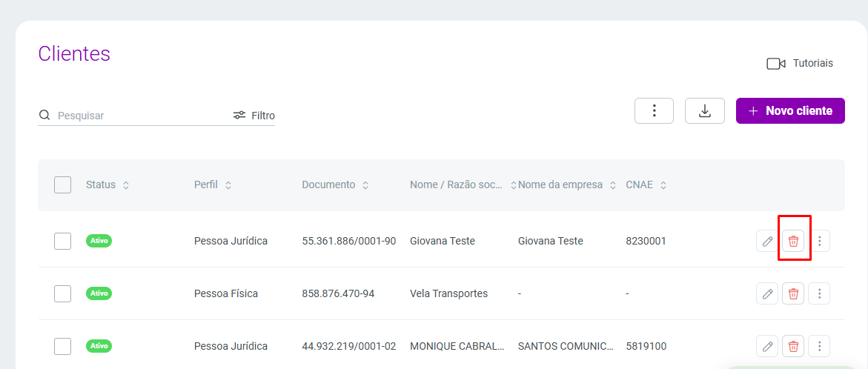
Task: Open the Filtro filter options
Action: (254, 116)
